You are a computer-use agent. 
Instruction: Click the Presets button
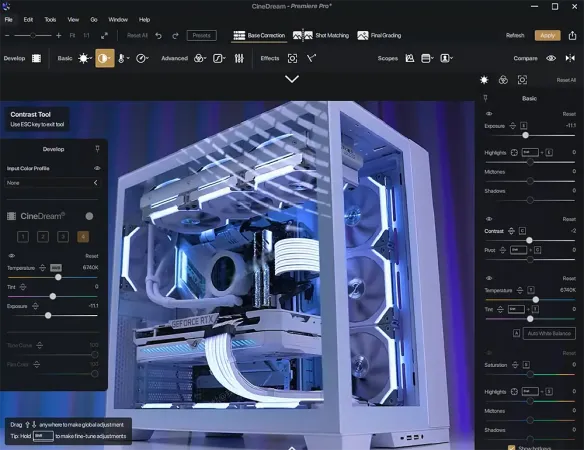(x=201, y=35)
